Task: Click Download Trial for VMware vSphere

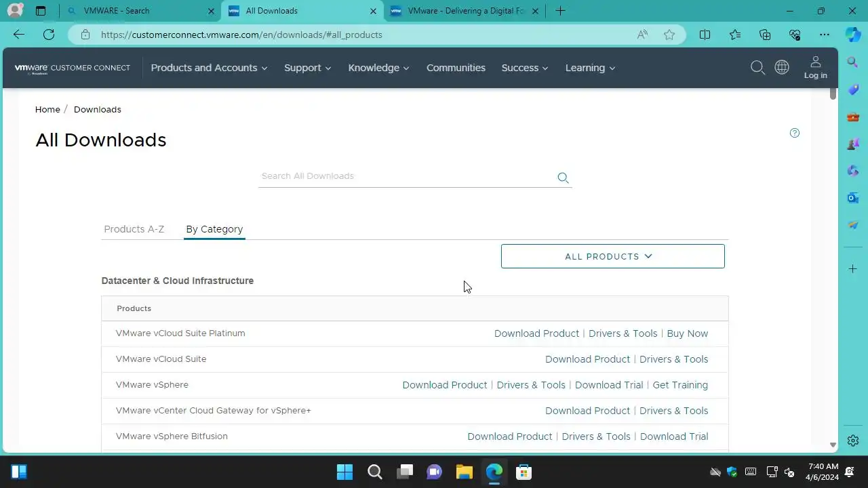Action: [609, 385]
